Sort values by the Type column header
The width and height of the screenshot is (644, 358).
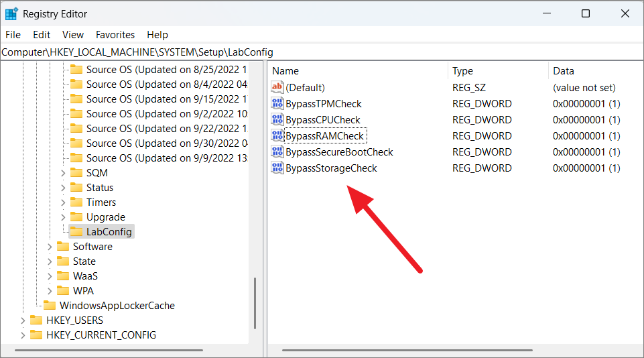[x=498, y=70]
